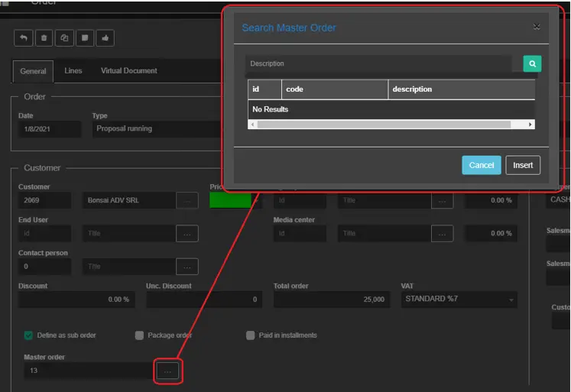
Task: Click the duplicate order icon
Action: [65, 37]
